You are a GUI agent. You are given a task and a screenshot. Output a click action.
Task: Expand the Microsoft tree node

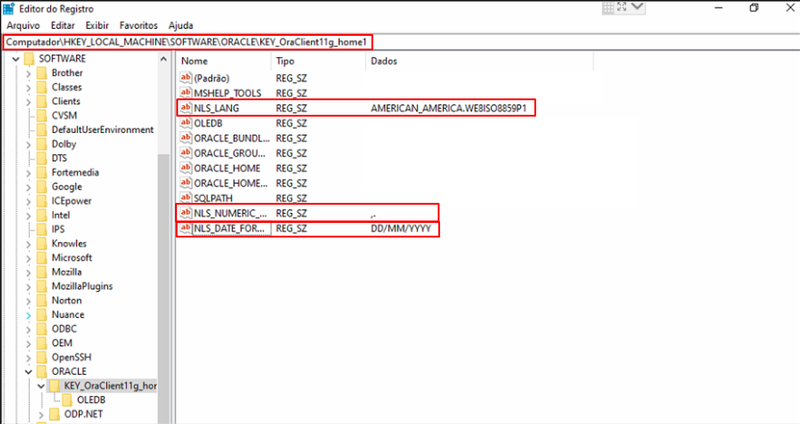point(29,258)
